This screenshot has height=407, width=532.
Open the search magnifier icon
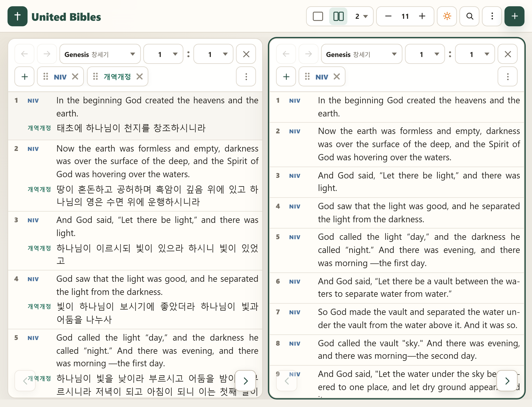click(469, 16)
